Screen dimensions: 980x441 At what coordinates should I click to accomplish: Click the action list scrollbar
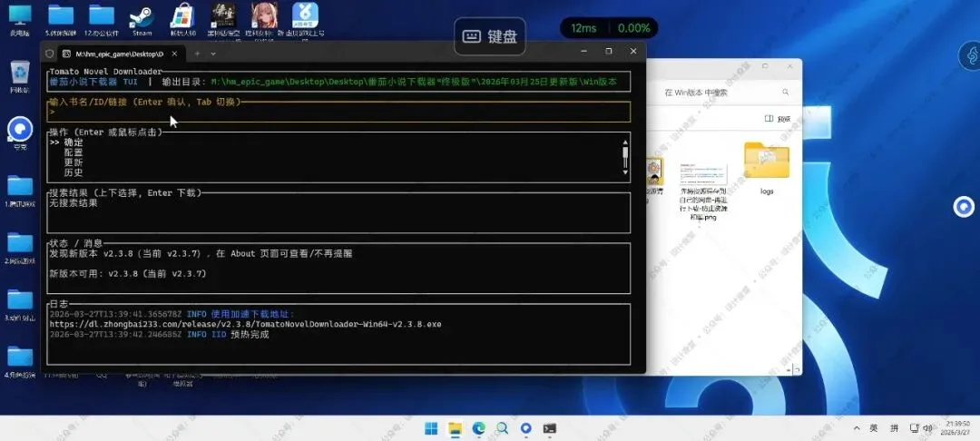coord(624,157)
